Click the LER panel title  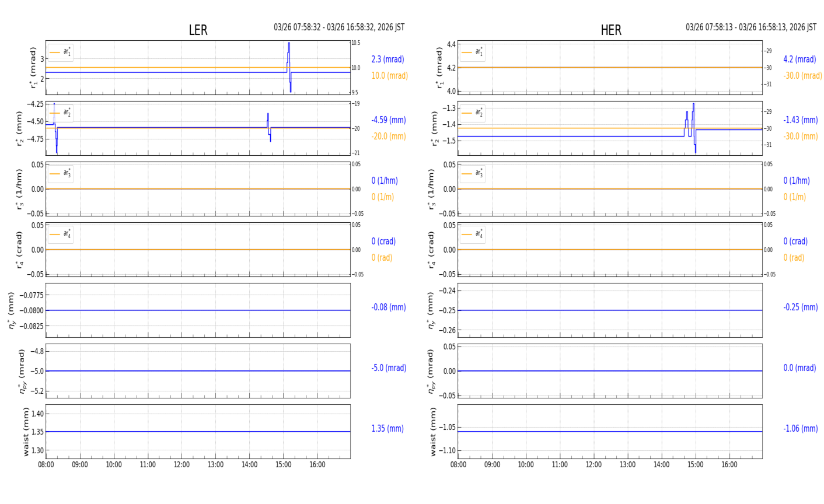pos(198,30)
